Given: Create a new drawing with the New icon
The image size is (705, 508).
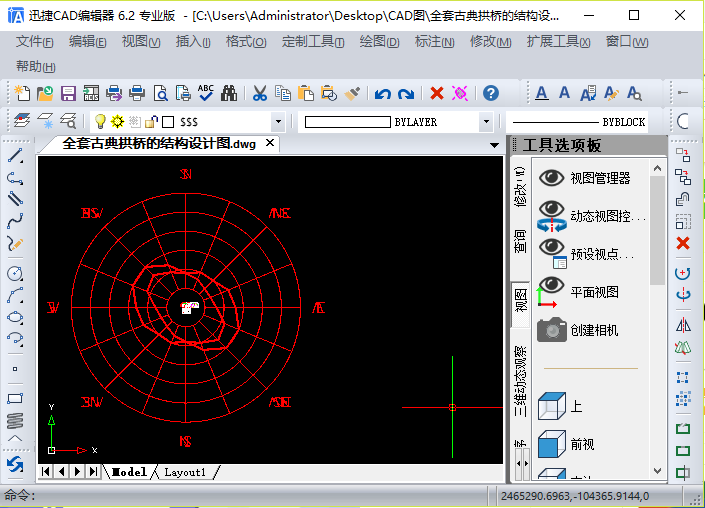Looking at the screenshot, I should point(22,93).
